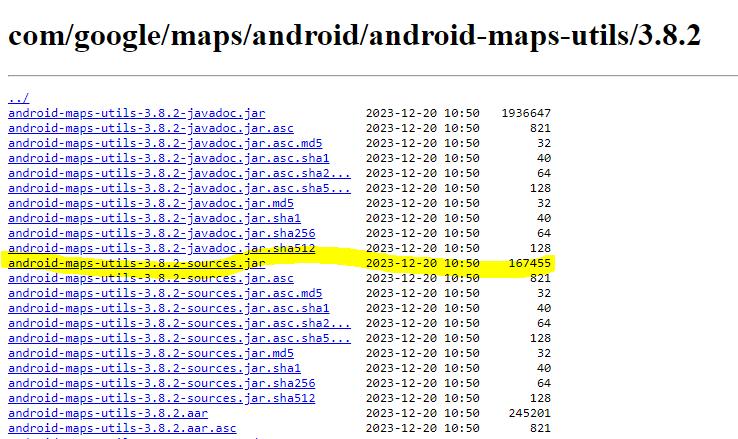The image size is (738, 439).
Task: Open android-maps-utils-3.8.2.aar.asc link
Action: pos(122,429)
